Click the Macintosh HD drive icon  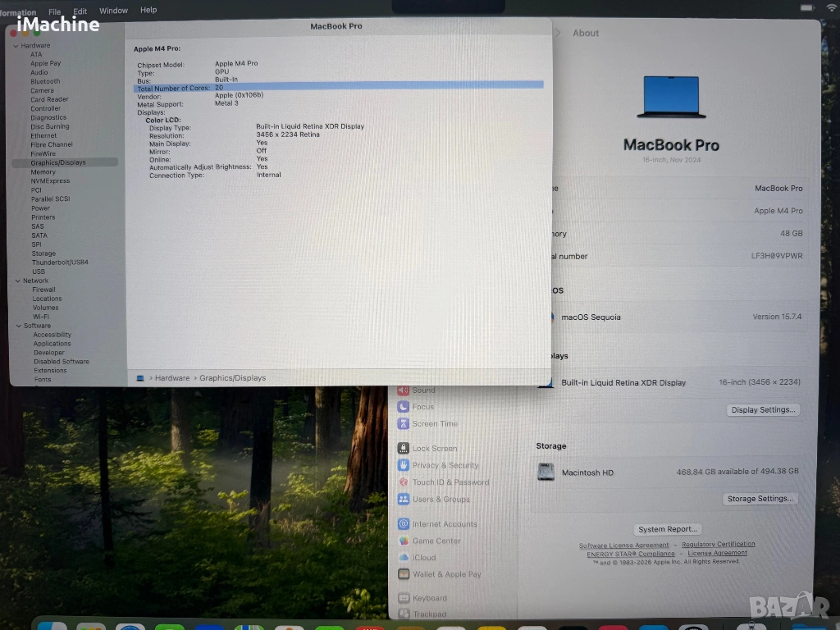(546, 472)
